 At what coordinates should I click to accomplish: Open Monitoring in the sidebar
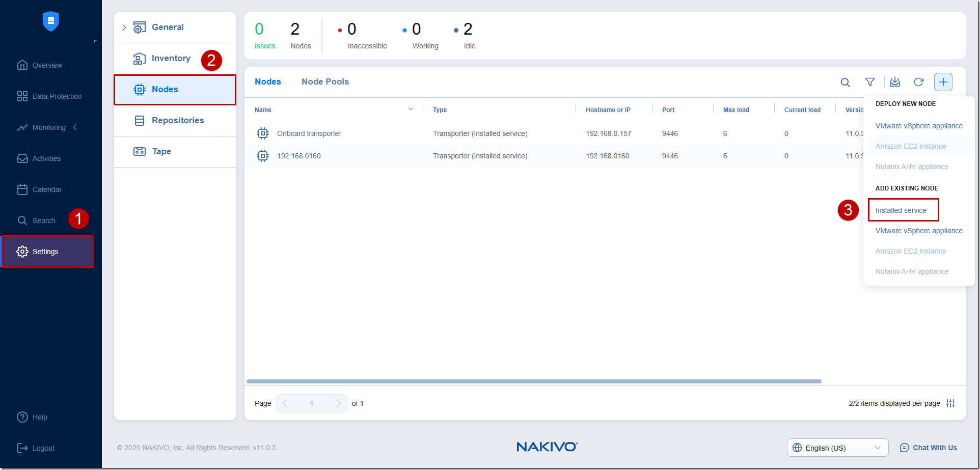42,127
